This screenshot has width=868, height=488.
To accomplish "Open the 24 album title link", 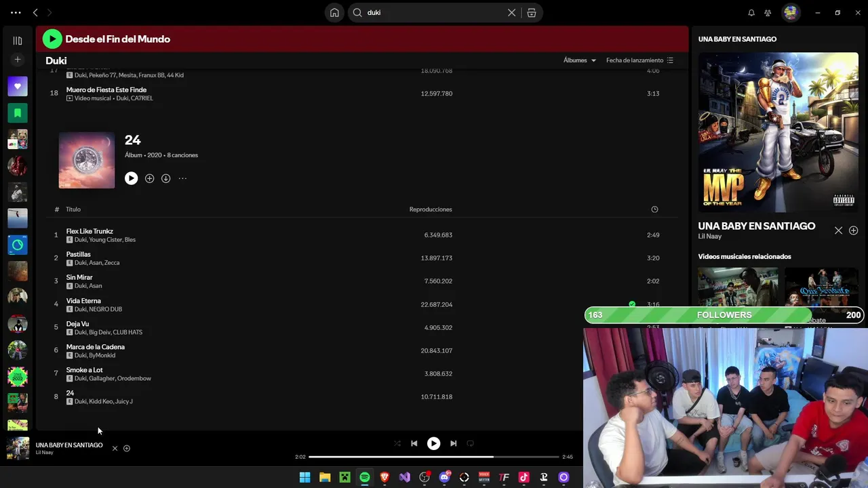I will [132, 140].
